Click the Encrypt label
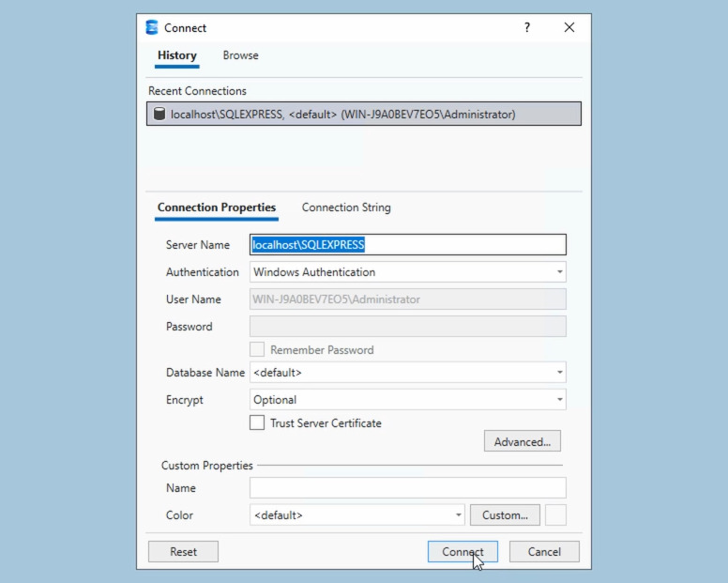This screenshot has height=583, width=728. tap(184, 400)
